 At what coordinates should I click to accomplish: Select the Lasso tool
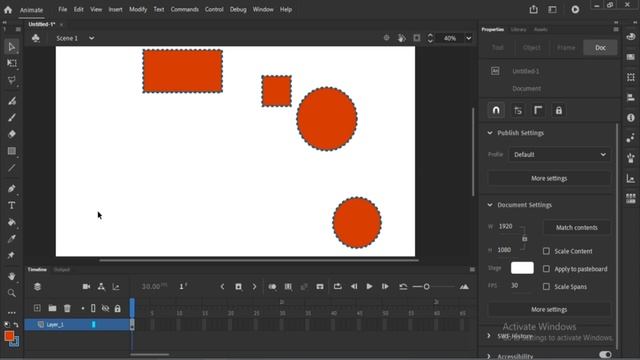(x=11, y=80)
